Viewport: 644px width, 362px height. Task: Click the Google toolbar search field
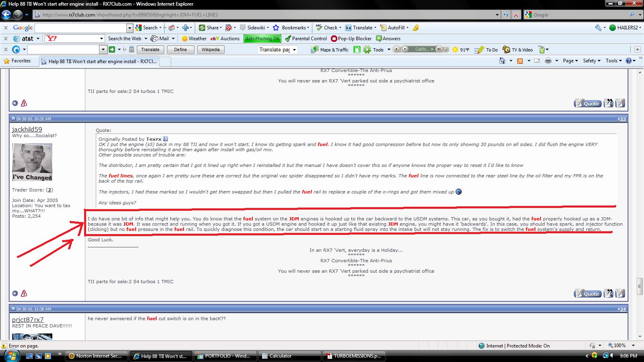coord(81,28)
